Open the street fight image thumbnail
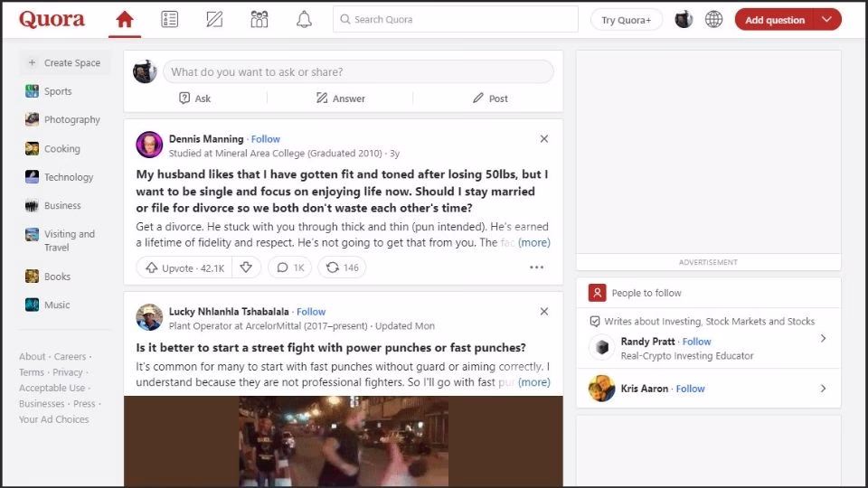 coord(344,441)
